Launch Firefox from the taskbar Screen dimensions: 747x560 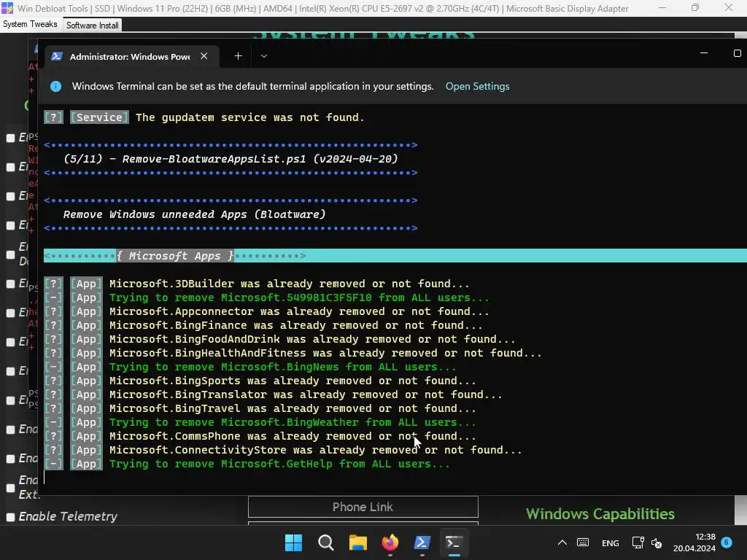pyautogui.click(x=390, y=542)
